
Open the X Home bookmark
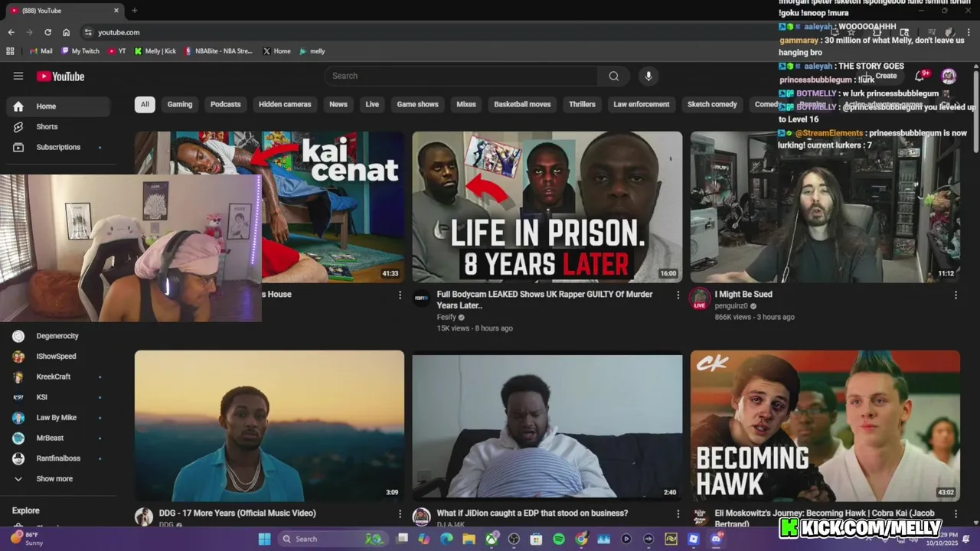(276, 51)
